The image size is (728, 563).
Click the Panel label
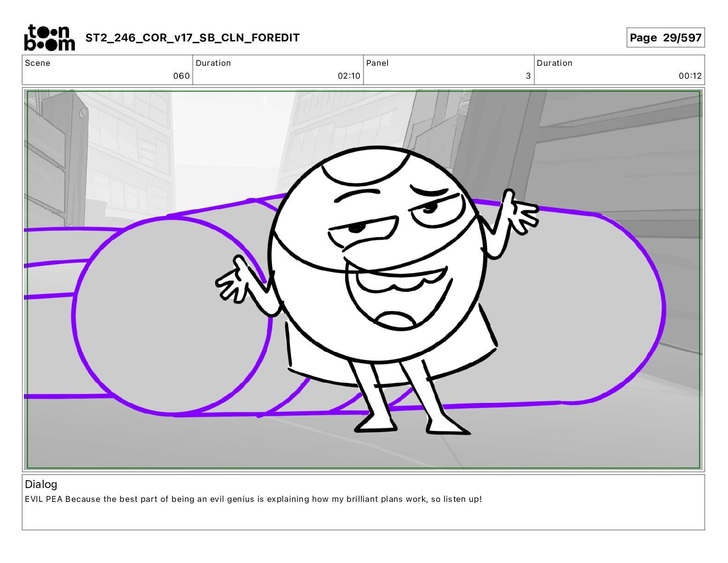pyautogui.click(x=377, y=63)
